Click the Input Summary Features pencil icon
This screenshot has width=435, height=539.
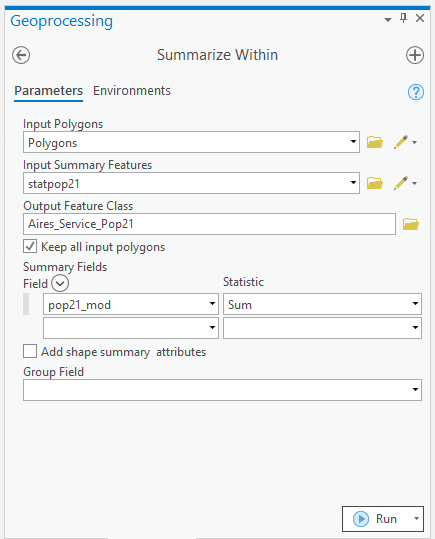coord(401,183)
